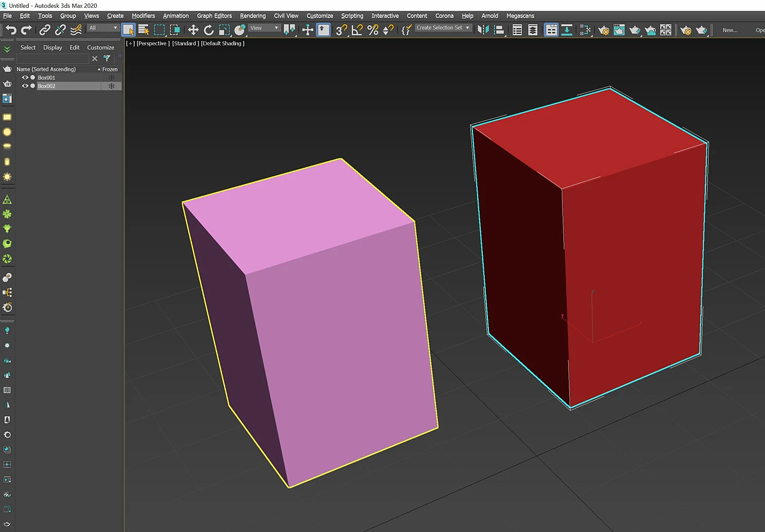The image size is (765, 532).
Task: Click the Select and Link chain icon
Action: (x=45, y=30)
